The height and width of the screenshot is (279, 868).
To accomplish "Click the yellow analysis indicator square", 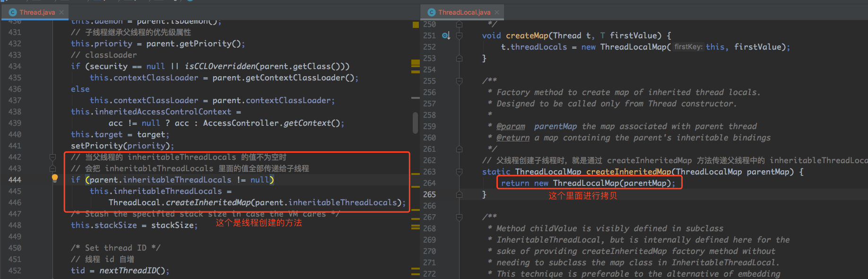I will click(416, 25).
